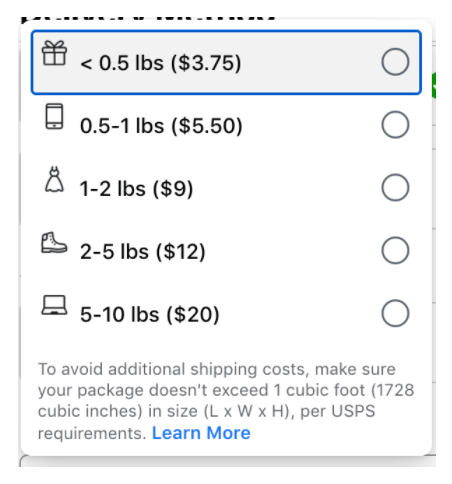452x484 pixels.
Task: Choose the '< 0.5 lbs ($3.75)' text label
Action: [160, 63]
